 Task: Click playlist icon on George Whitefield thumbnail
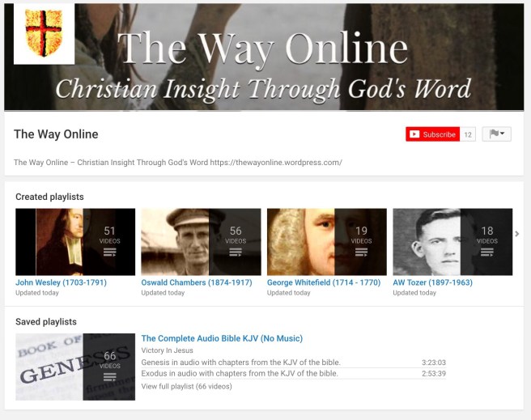(x=361, y=252)
